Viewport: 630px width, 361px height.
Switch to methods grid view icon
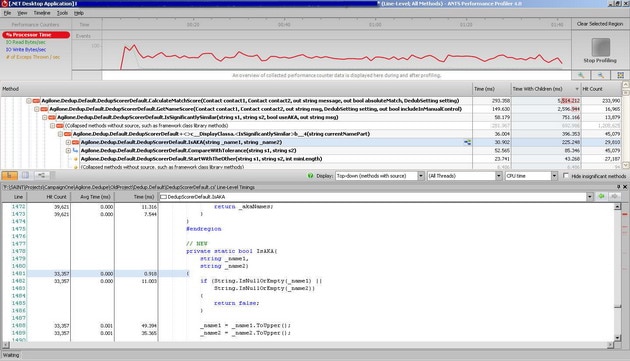25,175
